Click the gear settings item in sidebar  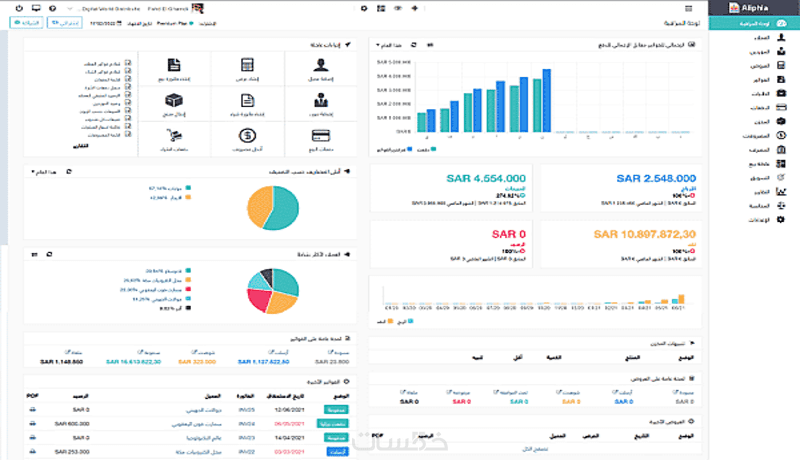click(x=781, y=219)
